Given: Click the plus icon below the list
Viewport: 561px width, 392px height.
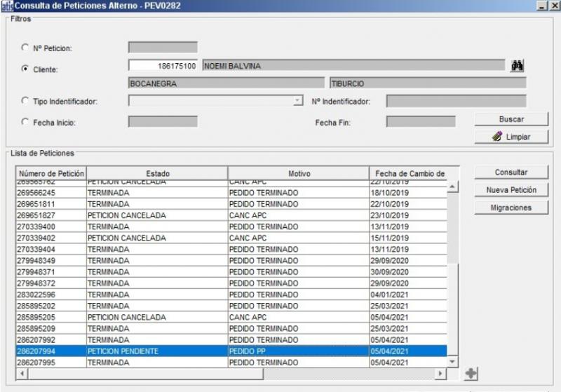Looking at the screenshot, I should point(471,374).
